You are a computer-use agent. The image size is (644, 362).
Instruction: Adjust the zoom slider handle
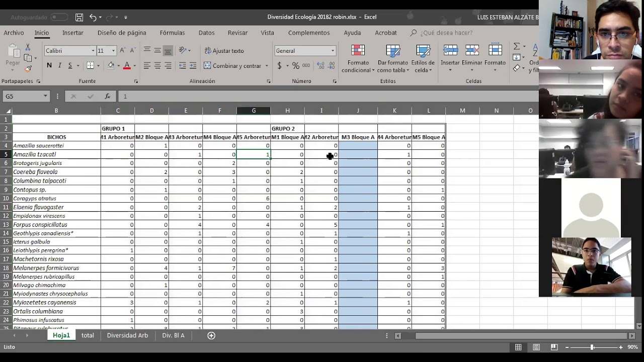(592, 347)
